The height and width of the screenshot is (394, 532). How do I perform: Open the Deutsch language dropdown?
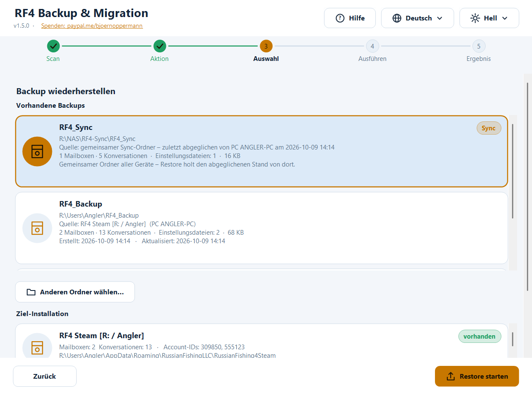point(418,18)
